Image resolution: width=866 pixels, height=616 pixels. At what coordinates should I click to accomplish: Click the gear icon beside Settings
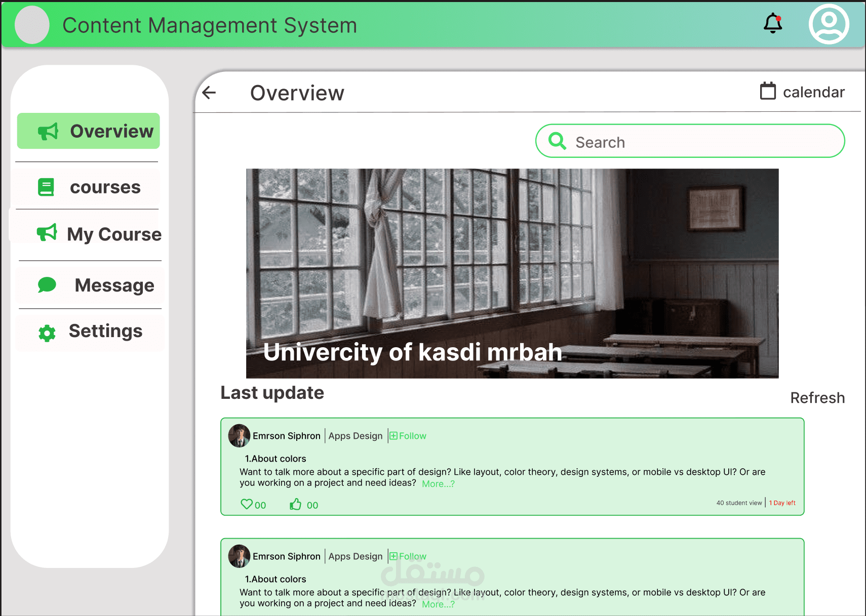click(x=47, y=333)
